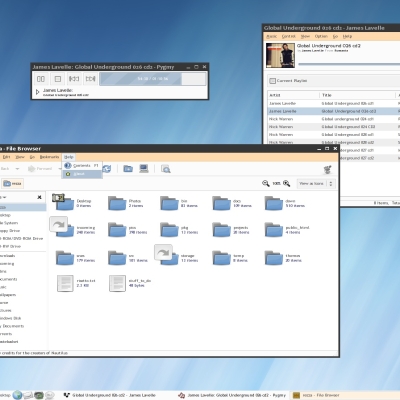The image size is (400, 400).
Task: Open the Go menu in File Browser
Action: pos(32,157)
